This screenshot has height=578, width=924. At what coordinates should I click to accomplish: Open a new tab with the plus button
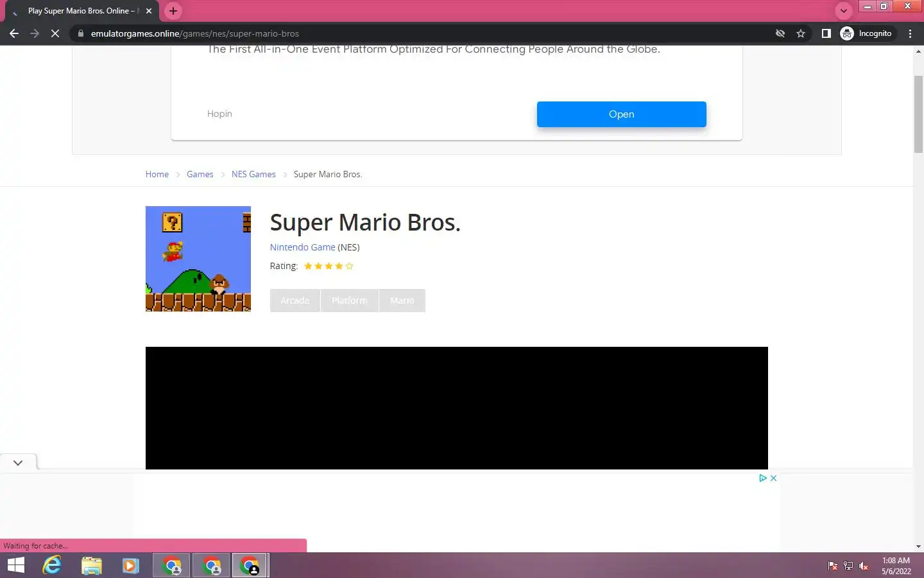click(x=173, y=11)
